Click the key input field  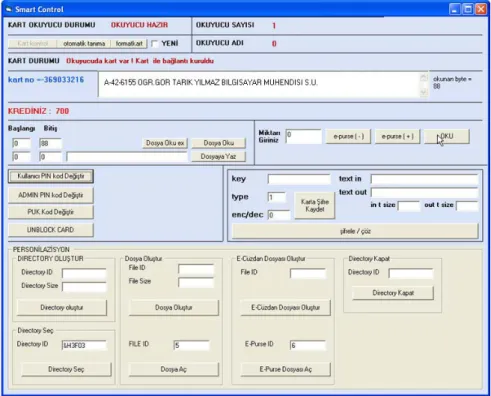(x=299, y=179)
